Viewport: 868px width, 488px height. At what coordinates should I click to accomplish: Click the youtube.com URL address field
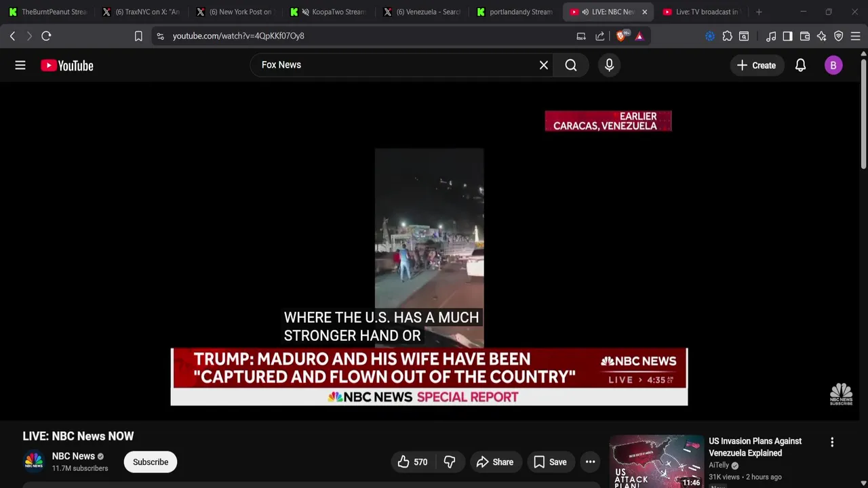pyautogui.click(x=366, y=36)
